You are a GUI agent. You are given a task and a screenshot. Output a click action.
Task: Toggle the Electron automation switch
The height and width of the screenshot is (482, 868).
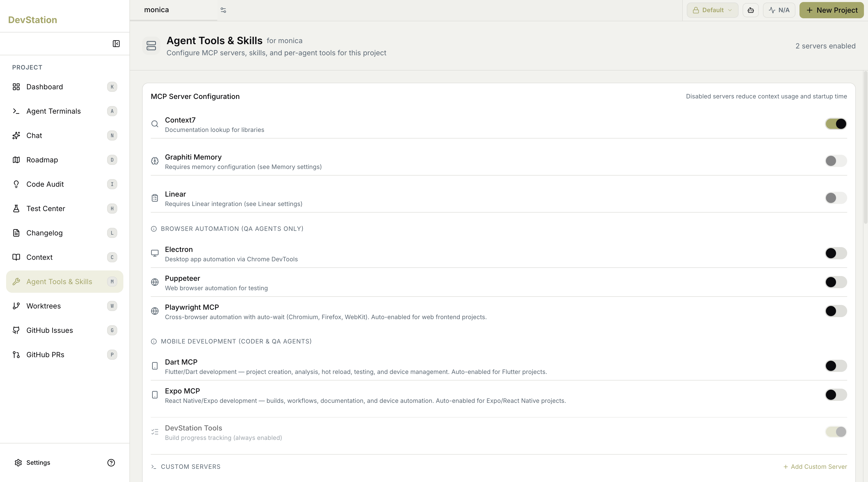click(836, 253)
